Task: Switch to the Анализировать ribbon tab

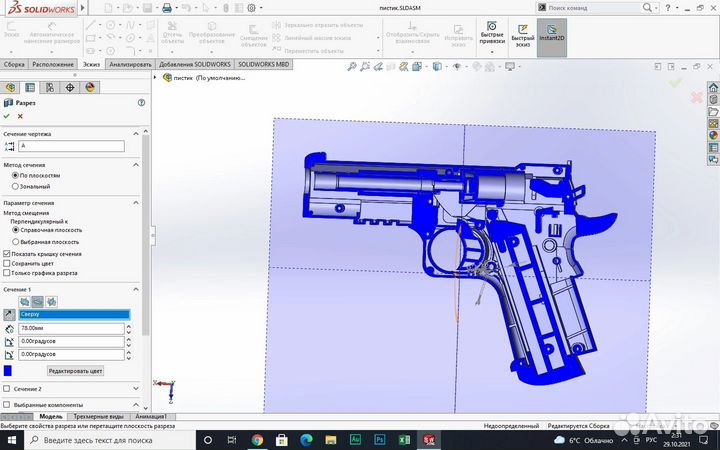Action: (x=130, y=64)
